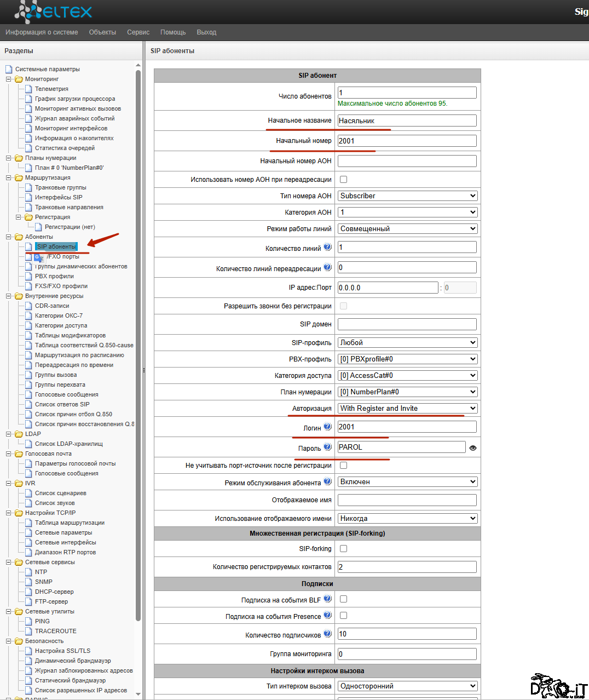Click page icon of Системные параметры

pyautogui.click(x=9, y=69)
